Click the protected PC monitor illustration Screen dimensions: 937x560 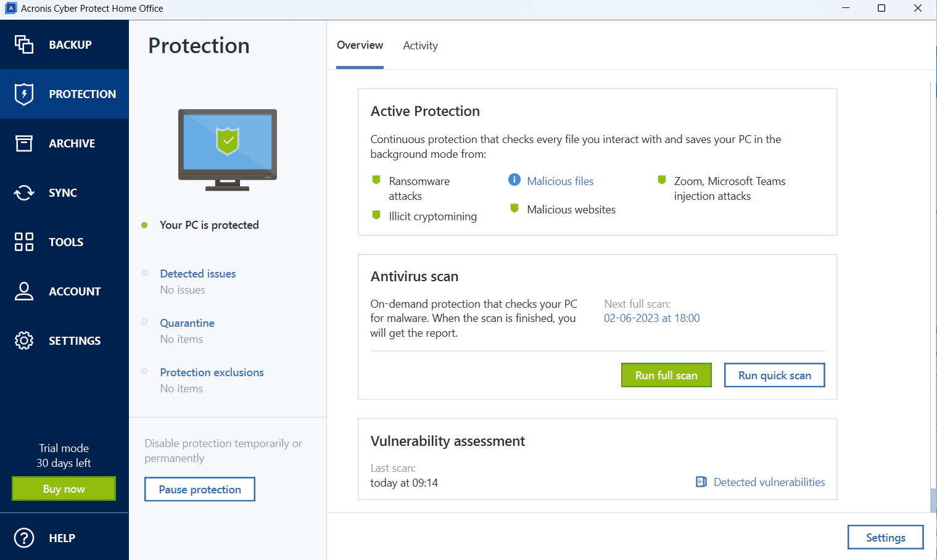coord(228,150)
